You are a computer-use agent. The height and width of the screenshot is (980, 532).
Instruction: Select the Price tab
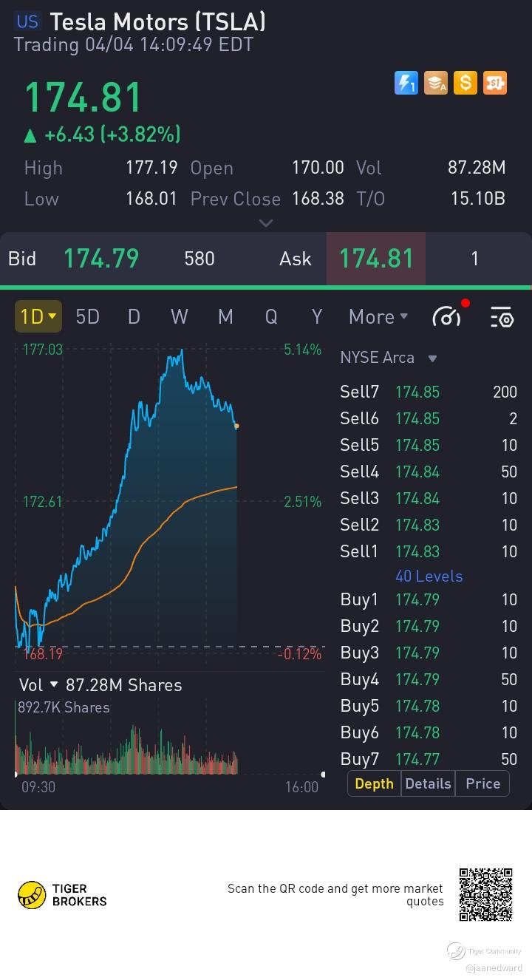pyautogui.click(x=482, y=783)
